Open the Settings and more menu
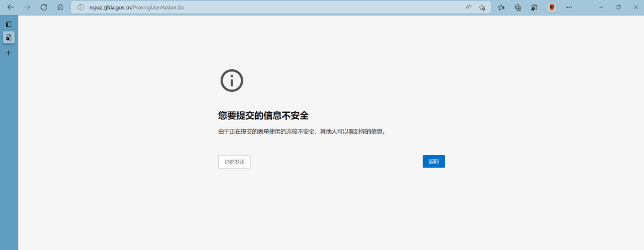 (569, 7)
